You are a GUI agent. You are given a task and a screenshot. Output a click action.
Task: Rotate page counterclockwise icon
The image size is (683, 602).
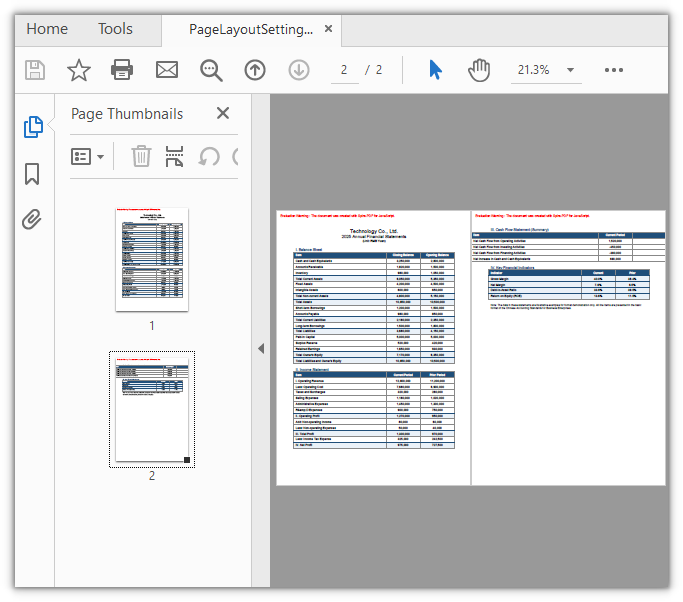coord(209,156)
